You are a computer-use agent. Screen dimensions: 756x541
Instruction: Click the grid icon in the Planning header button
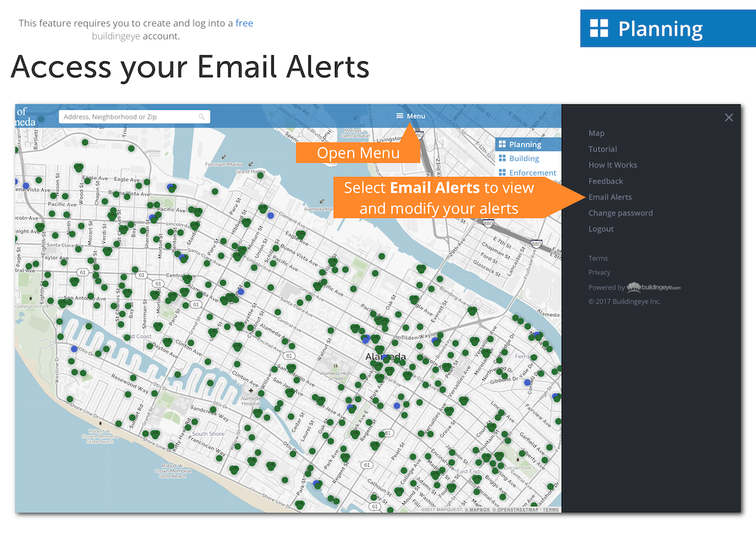[x=600, y=29]
